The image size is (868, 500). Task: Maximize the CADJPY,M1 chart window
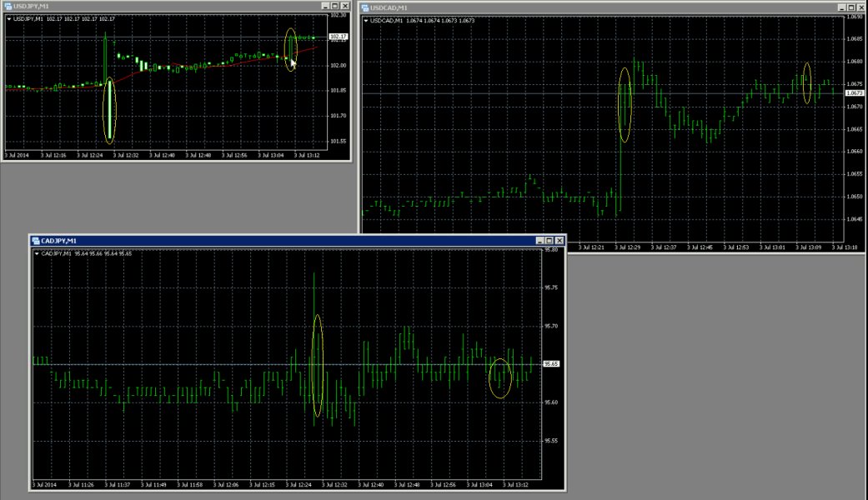(x=548, y=241)
